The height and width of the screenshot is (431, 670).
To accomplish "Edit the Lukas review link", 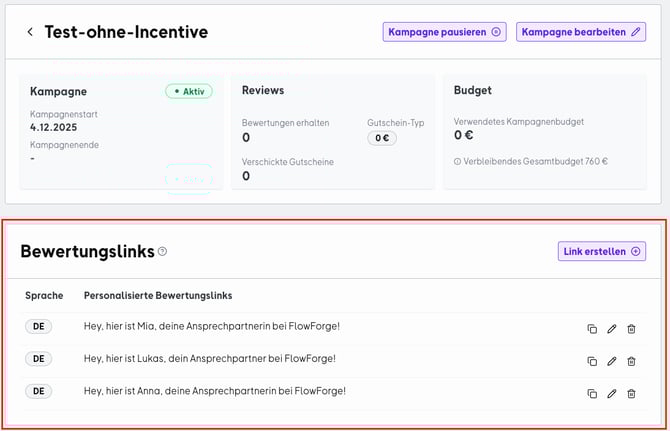I will pos(612,361).
